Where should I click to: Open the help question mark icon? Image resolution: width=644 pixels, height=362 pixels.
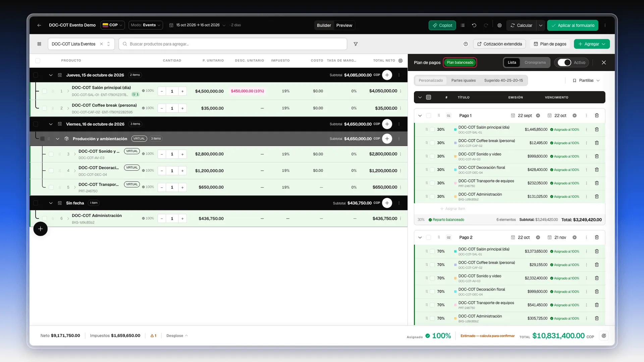[x=466, y=44]
